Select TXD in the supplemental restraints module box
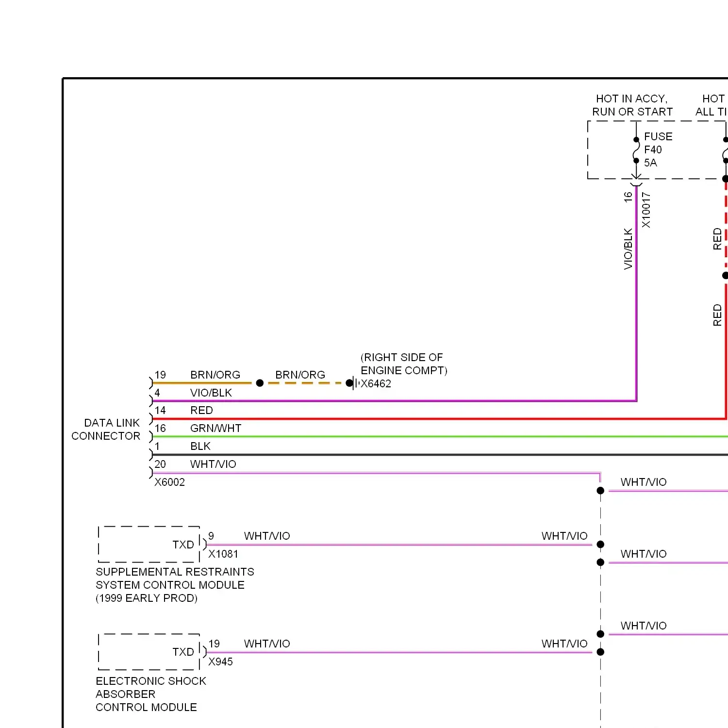728x728 pixels. 183,545
